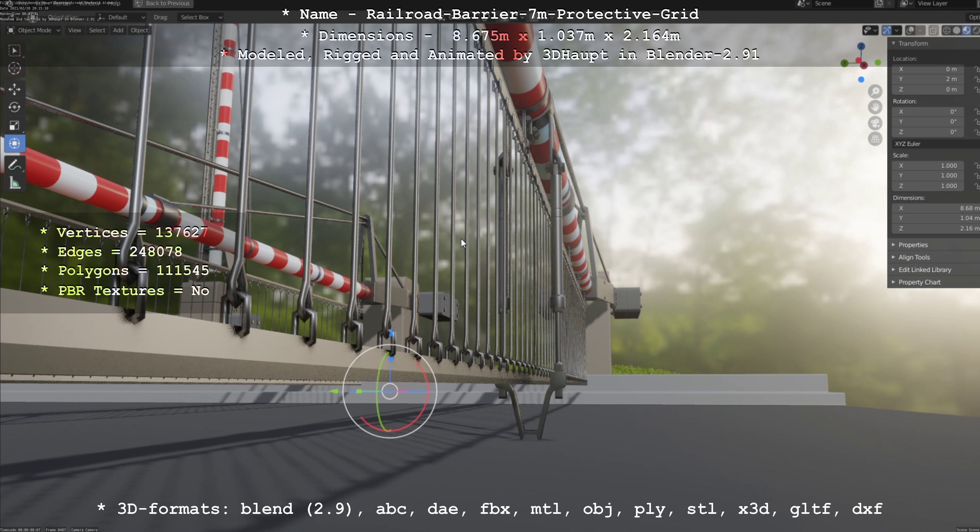Viewport: 980px width, 532px height.
Task: Expand the Align Tools panel
Action: [x=914, y=257]
